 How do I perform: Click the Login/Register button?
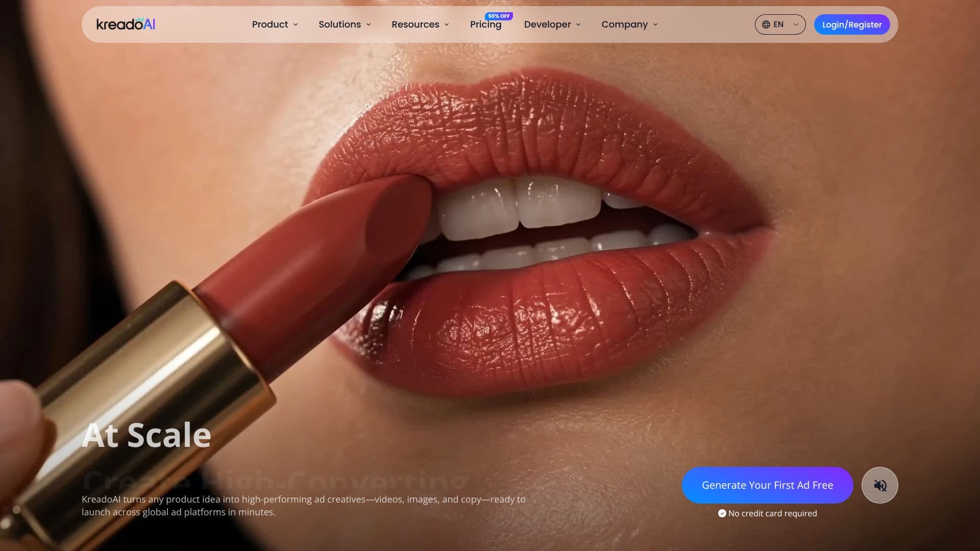click(852, 24)
